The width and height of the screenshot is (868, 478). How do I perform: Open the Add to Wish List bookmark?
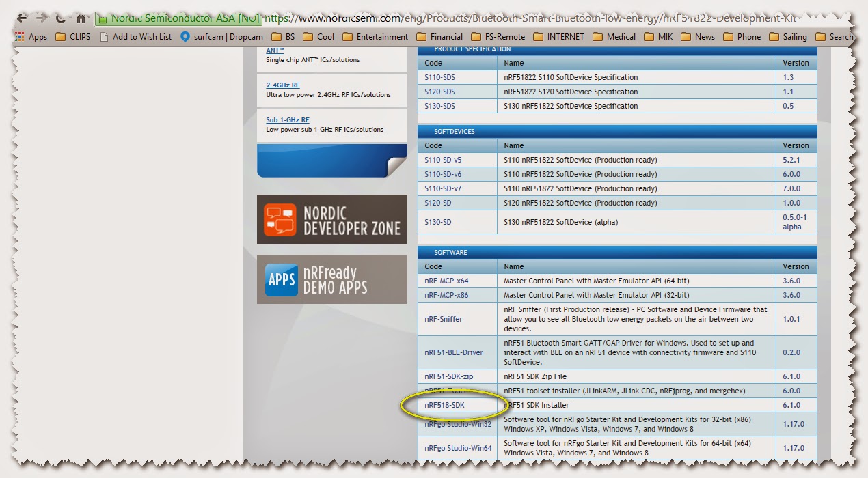point(136,37)
